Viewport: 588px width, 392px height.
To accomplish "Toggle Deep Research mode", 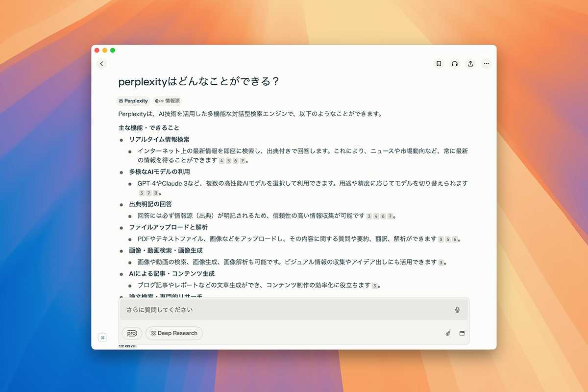I will (x=174, y=333).
